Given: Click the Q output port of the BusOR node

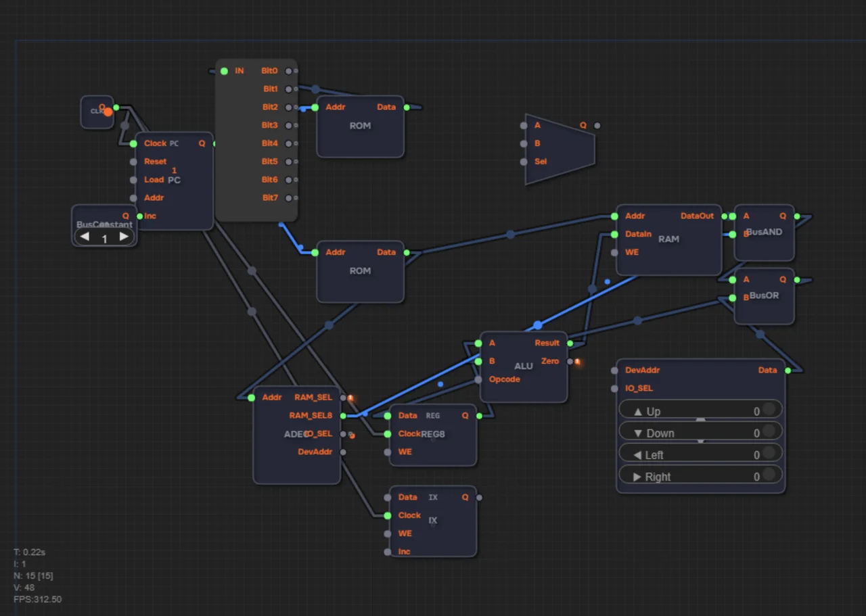Looking at the screenshot, I should coord(797,279).
